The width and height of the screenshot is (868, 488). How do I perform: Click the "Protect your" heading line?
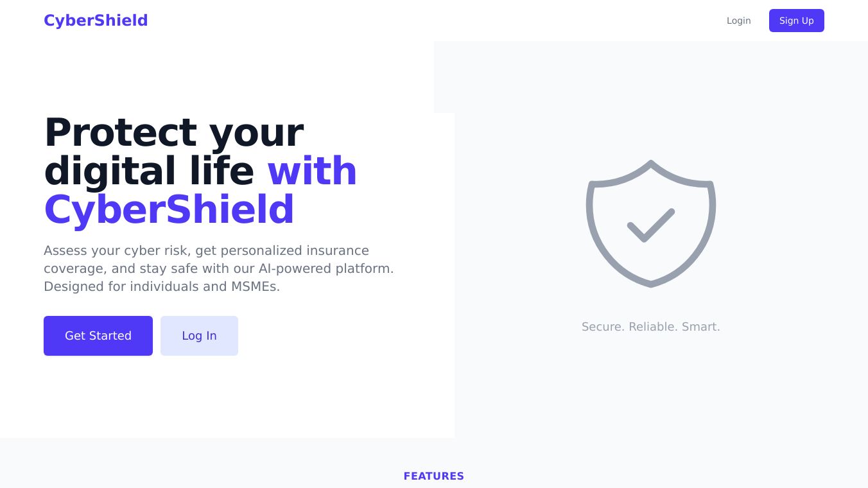click(173, 132)
